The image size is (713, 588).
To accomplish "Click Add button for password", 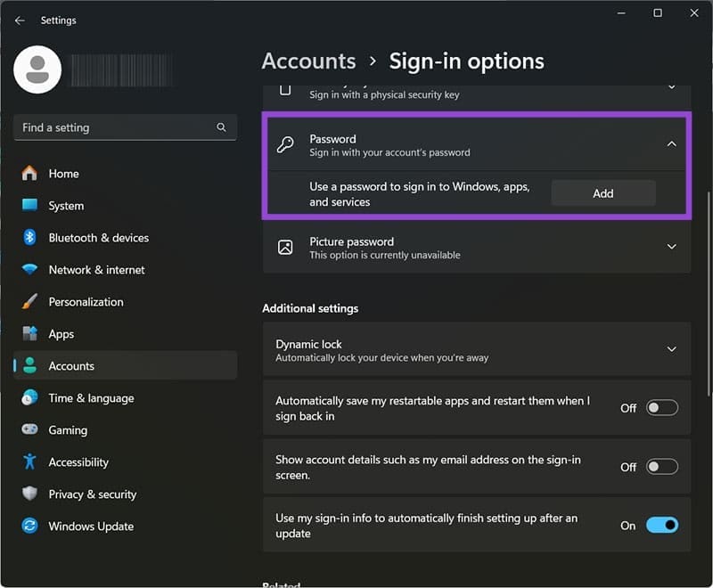I will pos(603,193).
